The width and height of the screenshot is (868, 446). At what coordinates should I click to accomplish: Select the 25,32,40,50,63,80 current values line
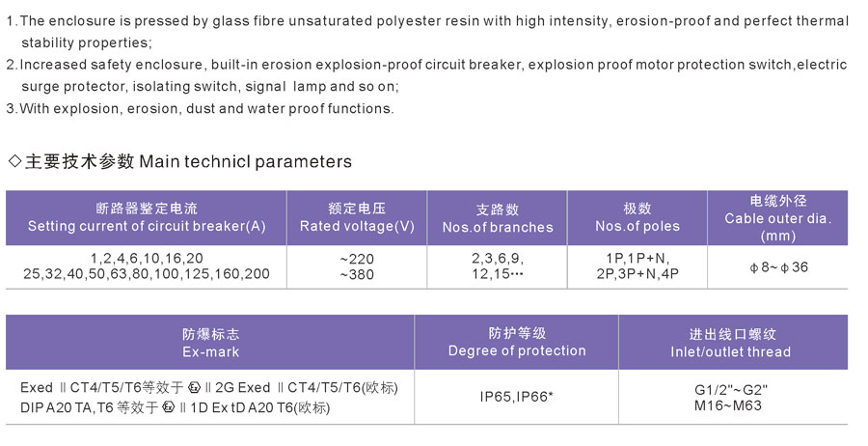[147, 274]
